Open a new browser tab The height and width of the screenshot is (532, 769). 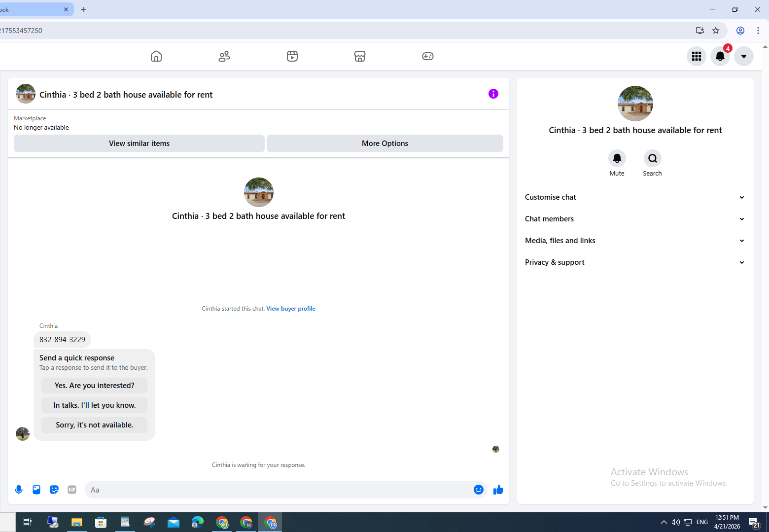coord(84,9)
